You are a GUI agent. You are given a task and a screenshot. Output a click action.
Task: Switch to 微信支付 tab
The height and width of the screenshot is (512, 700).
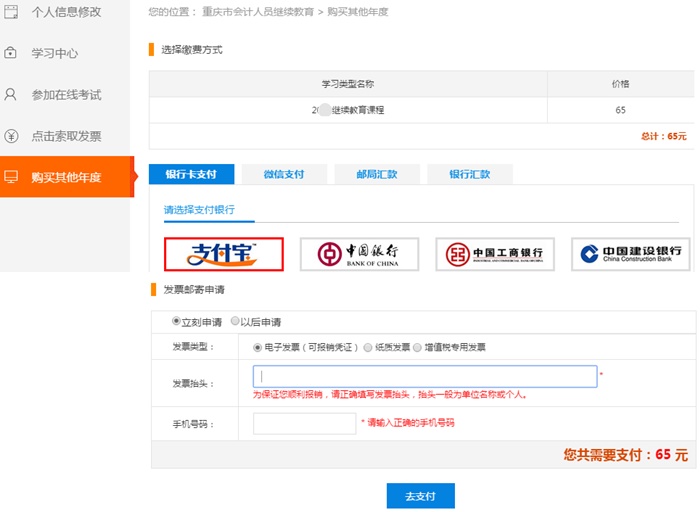tap(283, 174)
